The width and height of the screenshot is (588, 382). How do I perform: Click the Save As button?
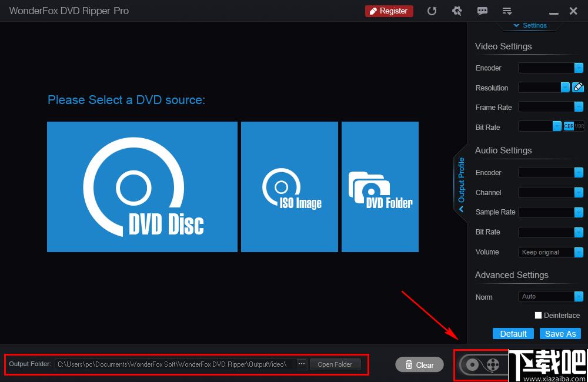[560, 334]
